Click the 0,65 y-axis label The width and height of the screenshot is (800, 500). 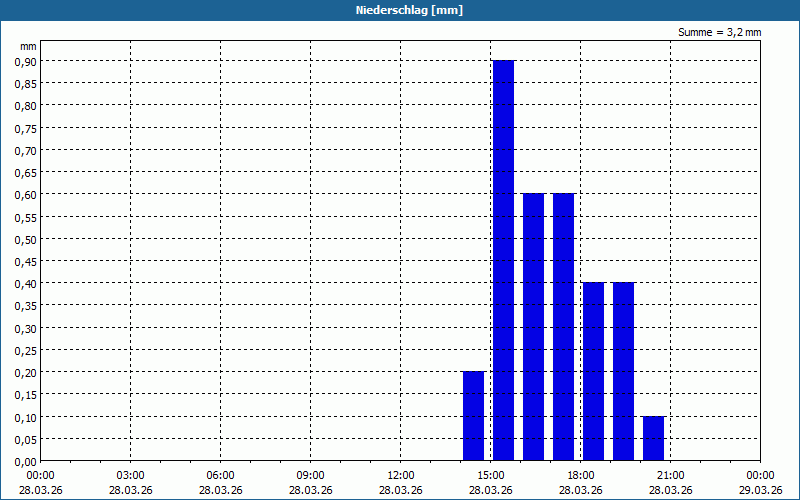(x=26, y=173)
